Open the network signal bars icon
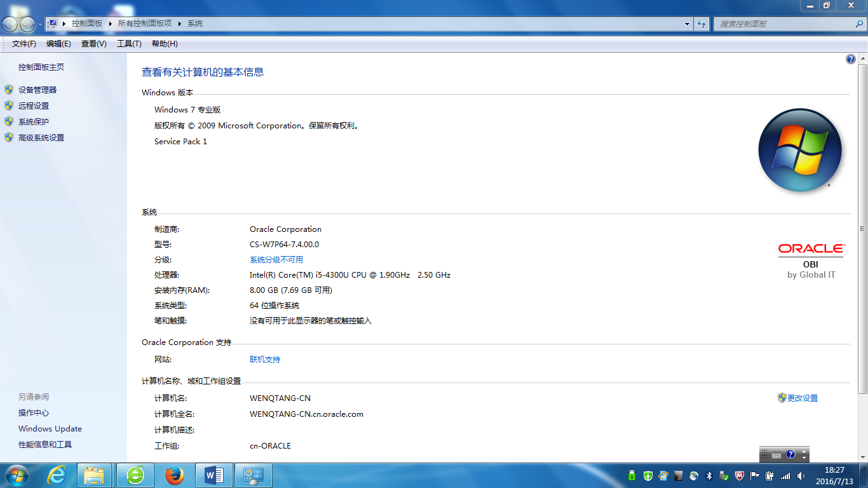This screenshot has height=488, width=868. [x=785, y=475]
